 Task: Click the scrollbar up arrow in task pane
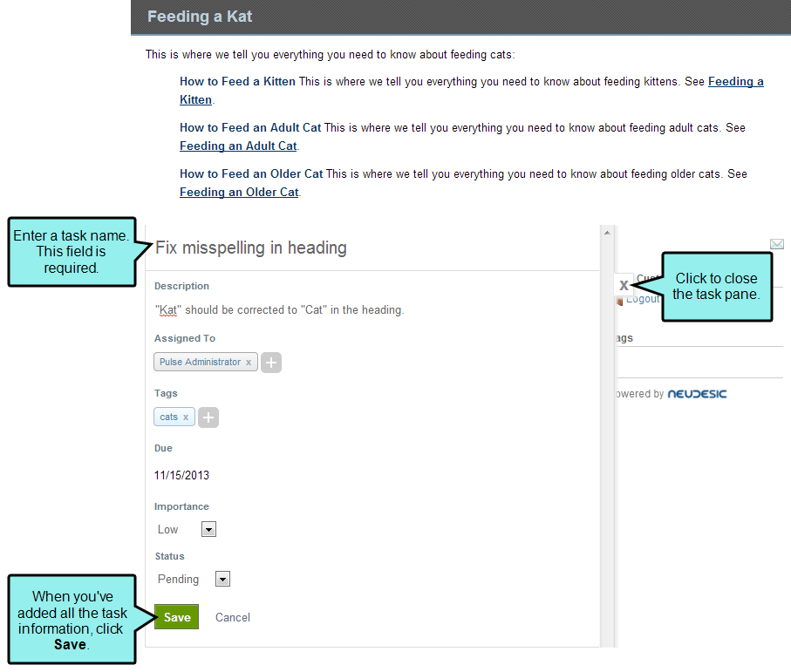coord(605,232)
